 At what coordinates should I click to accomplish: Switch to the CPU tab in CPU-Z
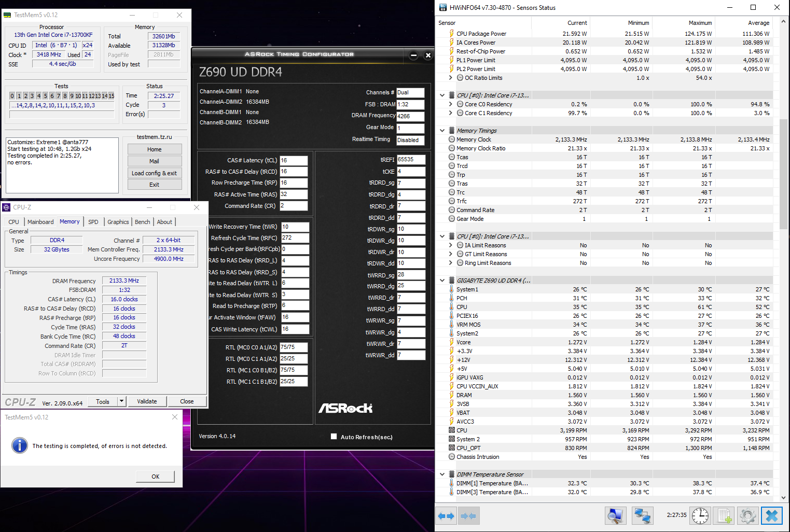[x=14, y=222]
